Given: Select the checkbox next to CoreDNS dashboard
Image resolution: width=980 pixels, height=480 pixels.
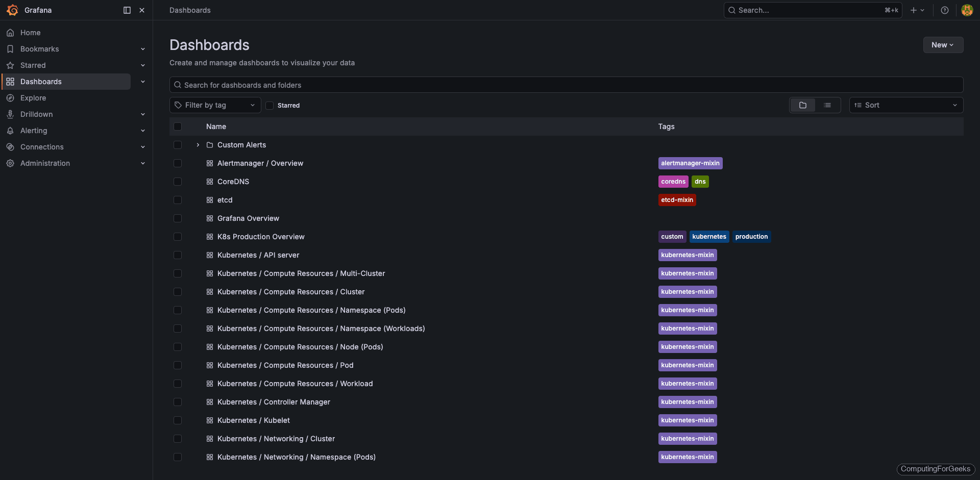Looking at the screenshot, I should [x=177, y=182].
